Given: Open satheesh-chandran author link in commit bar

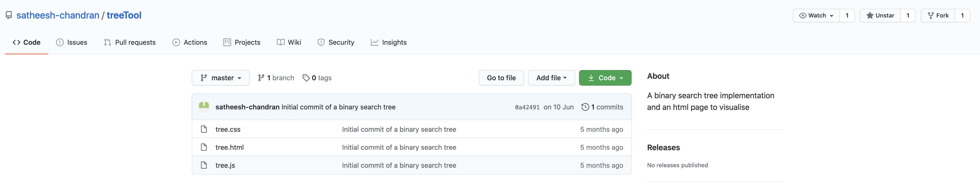Looking at the screenshot, I should pyautogui.click(x=247, y=107).
